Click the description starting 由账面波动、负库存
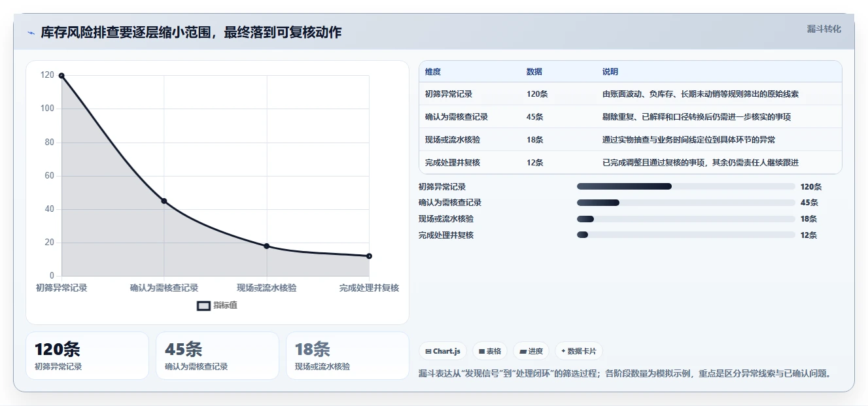 [x=701, y=94]
